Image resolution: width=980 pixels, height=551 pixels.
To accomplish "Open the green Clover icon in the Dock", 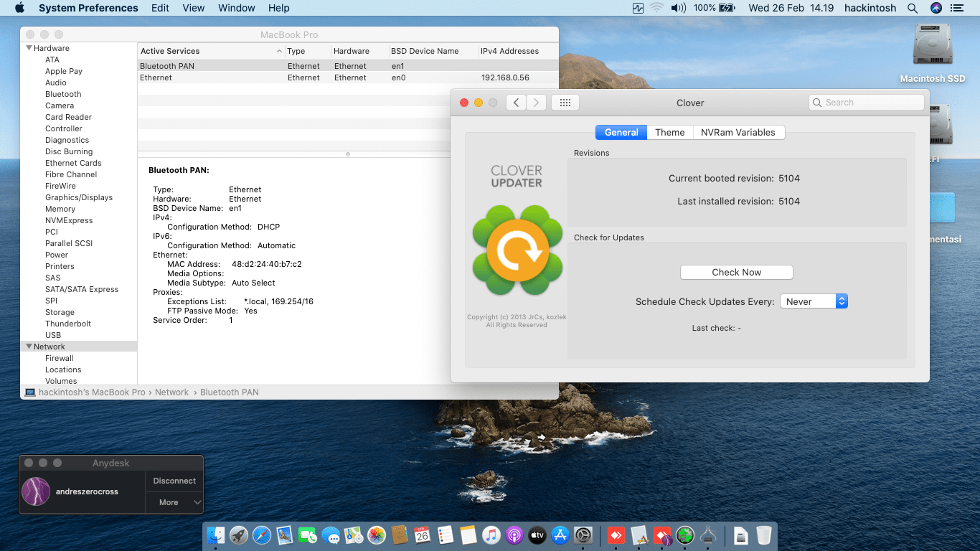I will click(685, 535).
